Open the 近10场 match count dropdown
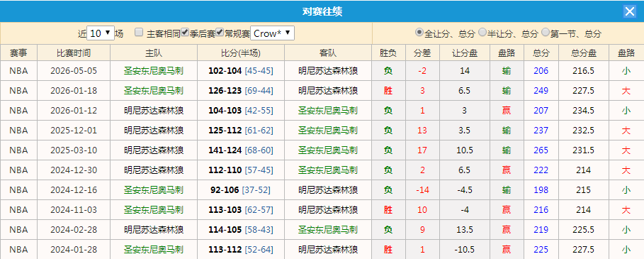 click(101, 33)
